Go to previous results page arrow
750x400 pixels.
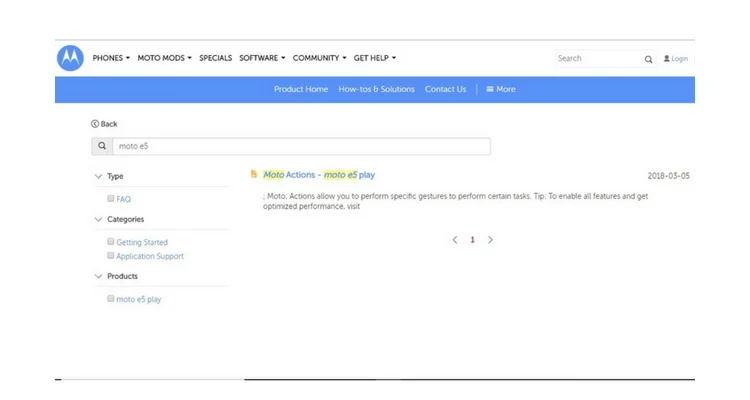pyautogui.click(x=455, y=240)
